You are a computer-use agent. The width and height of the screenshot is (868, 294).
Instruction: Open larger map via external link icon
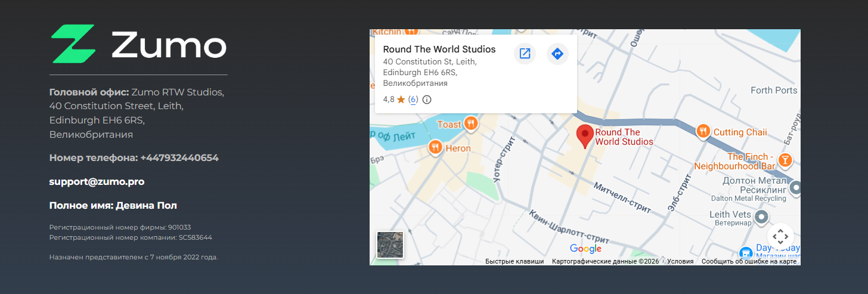click(x=525, y=54)
